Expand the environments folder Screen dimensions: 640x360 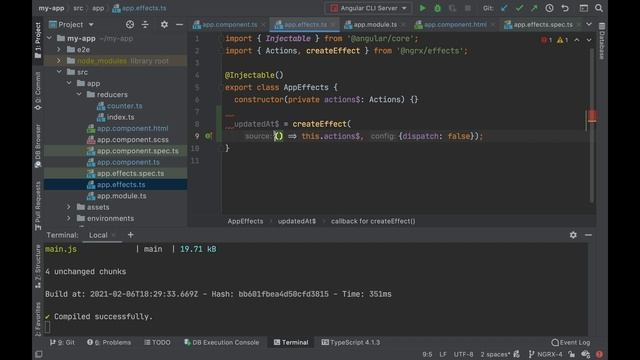click(x=69, y=218)
